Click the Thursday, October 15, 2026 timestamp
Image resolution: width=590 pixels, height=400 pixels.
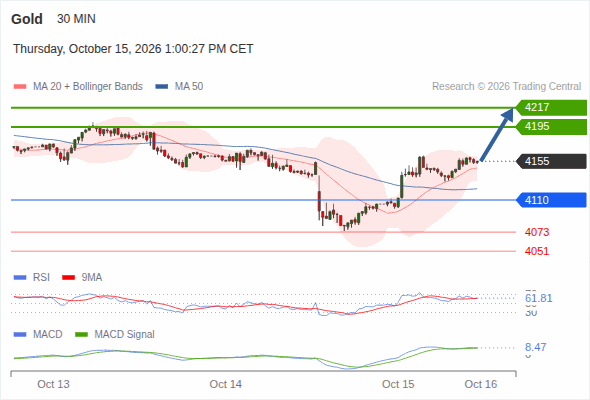(x=133, y=49)
